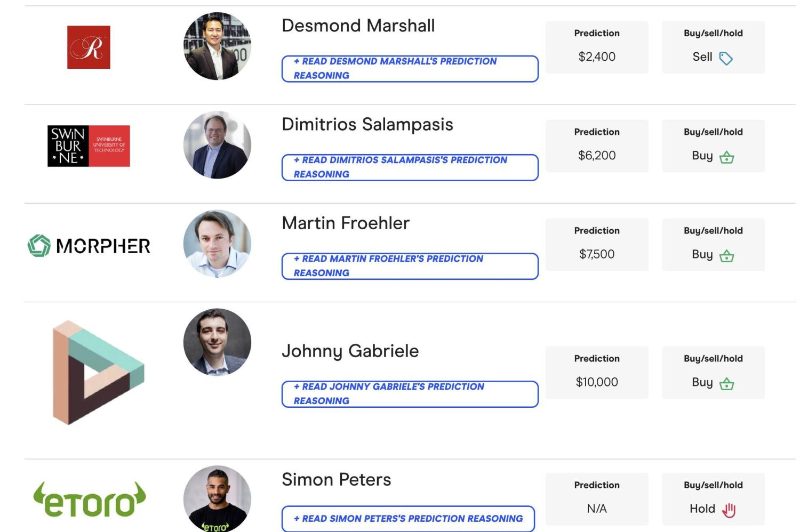This screenshot has height=532, width=800.
Task: Click Dimitrios Salampasis's Buy basket icon
Action: click(726, 157)
